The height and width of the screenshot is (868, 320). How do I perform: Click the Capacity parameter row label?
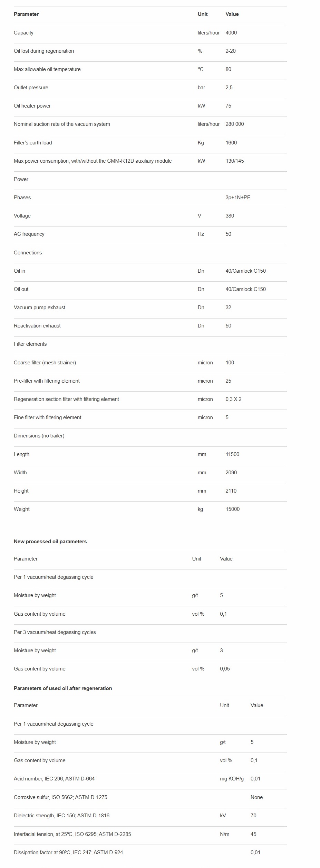click(23, 33)
